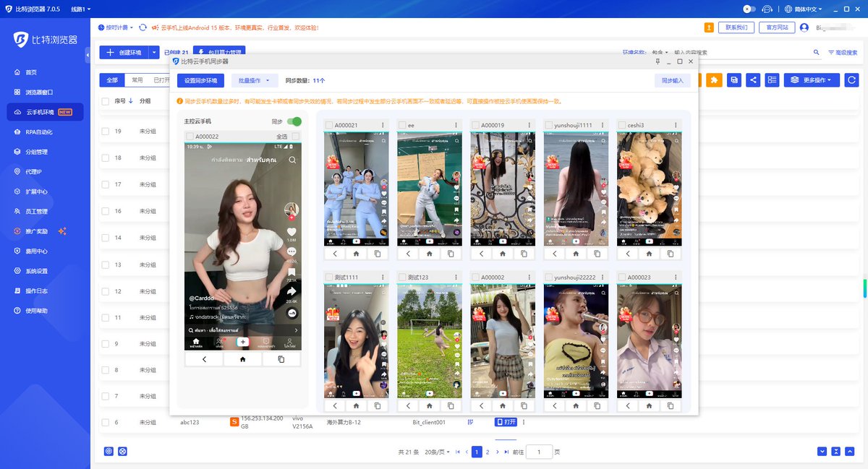
Task: Open the 线路1 line selector dropdown
Action: point(81,9)
